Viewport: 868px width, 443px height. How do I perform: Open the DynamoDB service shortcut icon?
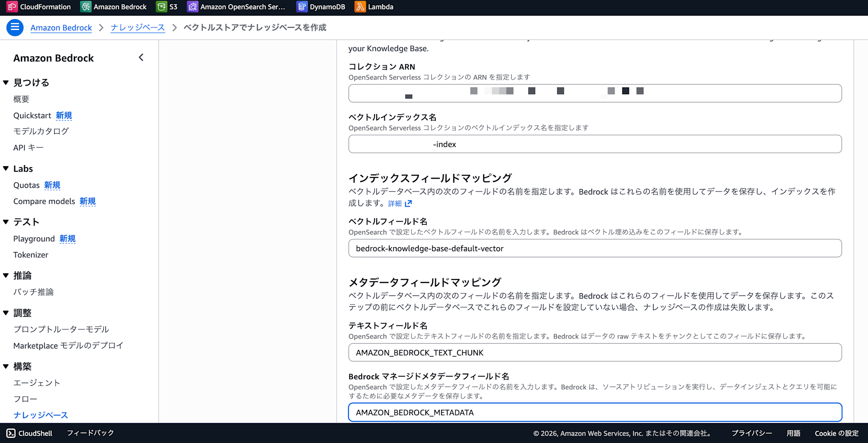pos(302,7)
